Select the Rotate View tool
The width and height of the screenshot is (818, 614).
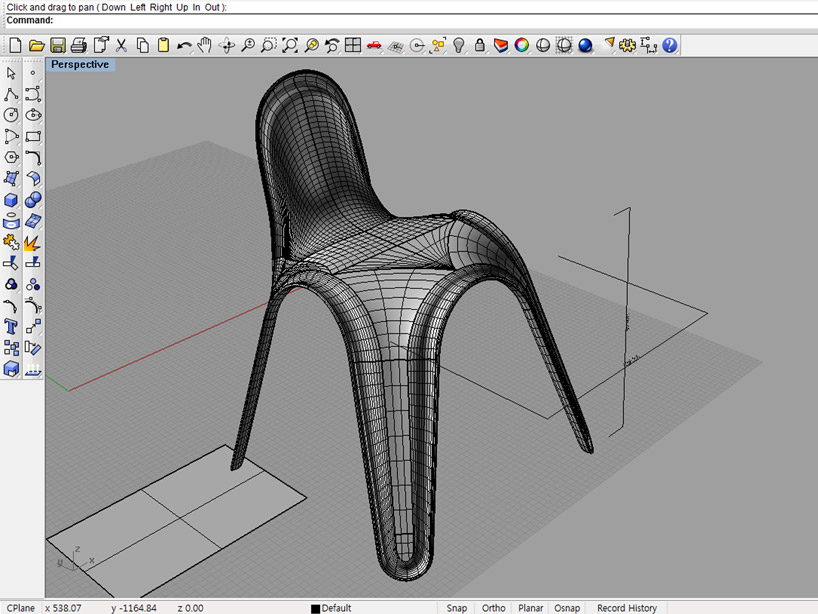pyautogui.click(x=226, y=45)
